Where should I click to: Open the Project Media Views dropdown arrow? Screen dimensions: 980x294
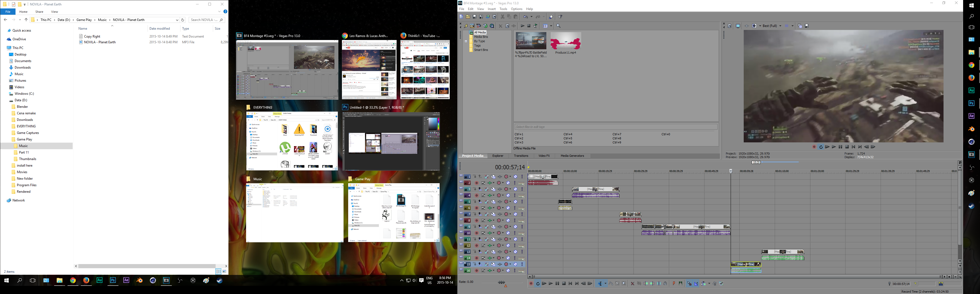551,26
